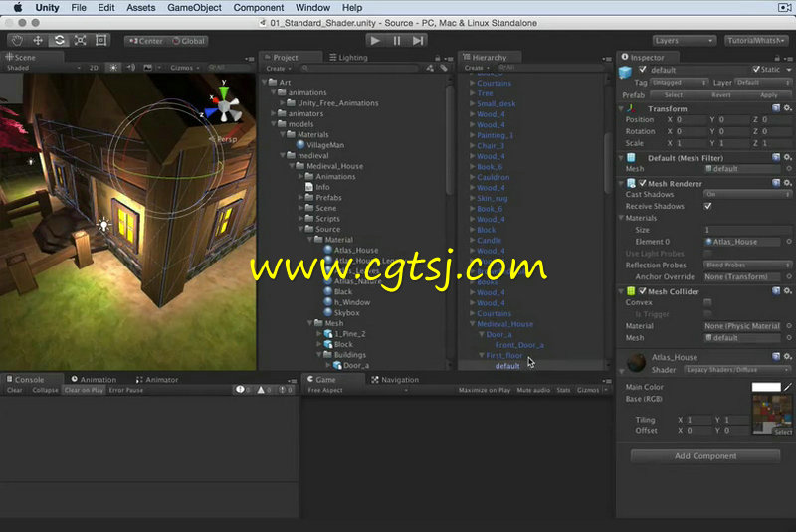Click Project panel lock icon
Screen dimensions: 796x532
tap(438, 58)
